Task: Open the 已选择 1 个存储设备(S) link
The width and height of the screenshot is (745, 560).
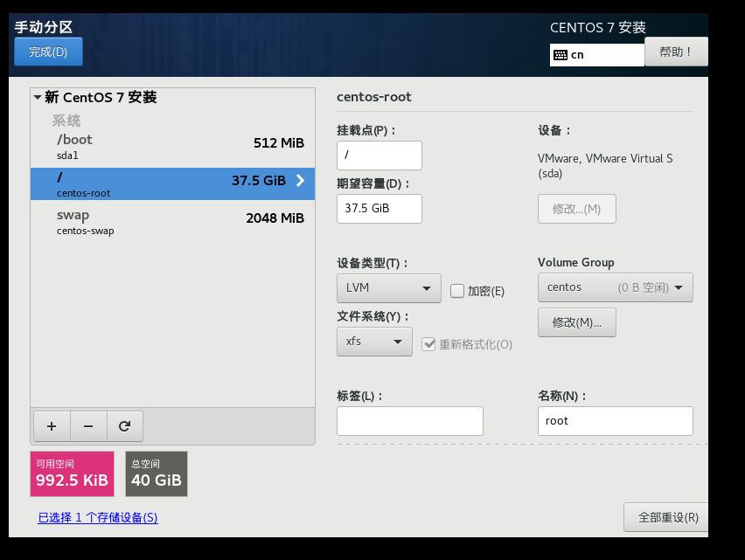Action: point(98,517)
